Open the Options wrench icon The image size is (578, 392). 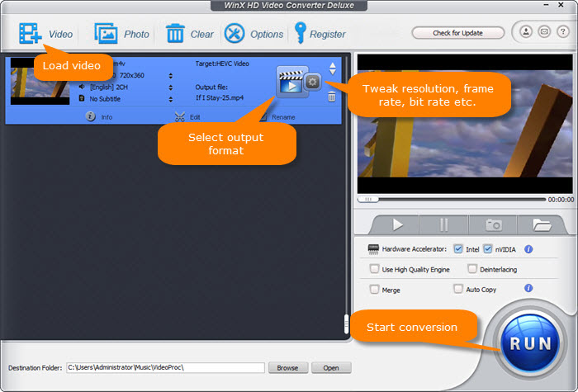[235, 34]
